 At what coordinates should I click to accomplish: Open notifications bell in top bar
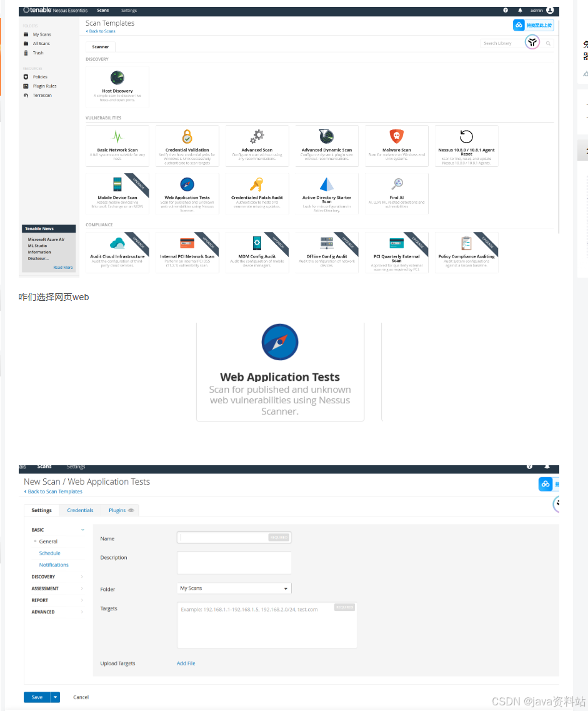[x=520, y=10]
